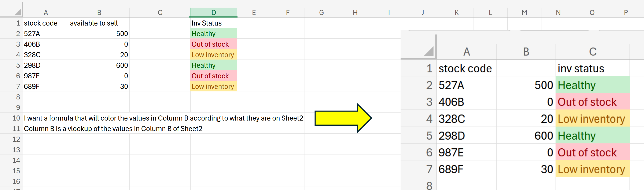
Task: Select column D header
Action: [x=213, y=12]
